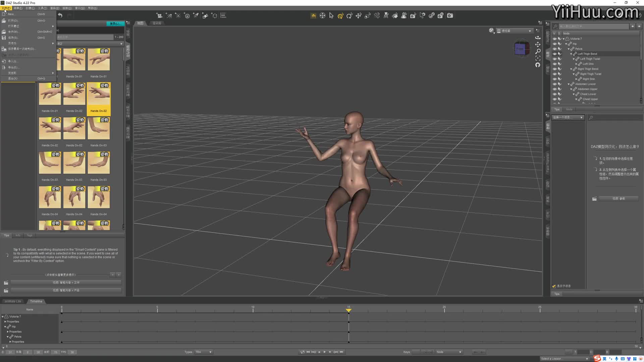The image size is (644, 362).
Task: Collapse the Pelvis node in scene tree
Action: [x=569, y=49]
